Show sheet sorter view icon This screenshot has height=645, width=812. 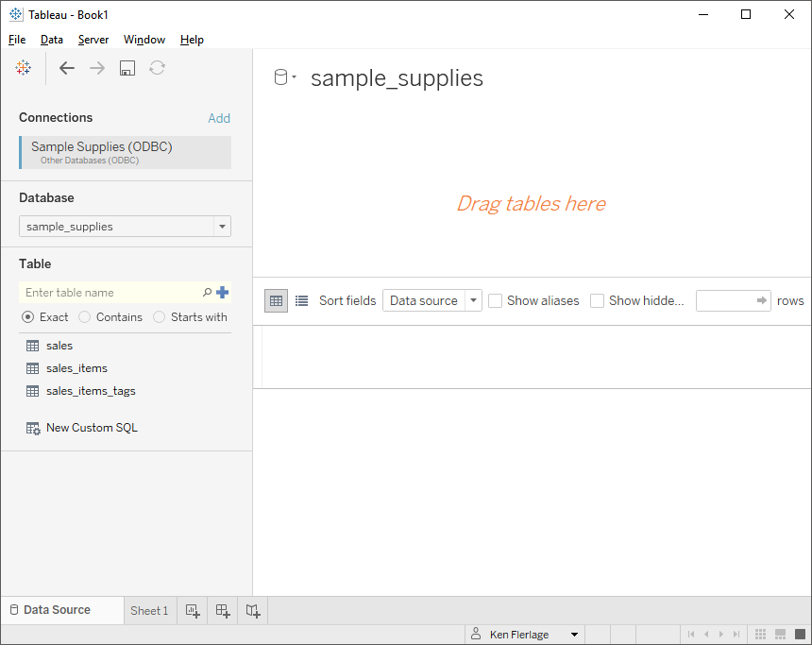coord(760,634)
